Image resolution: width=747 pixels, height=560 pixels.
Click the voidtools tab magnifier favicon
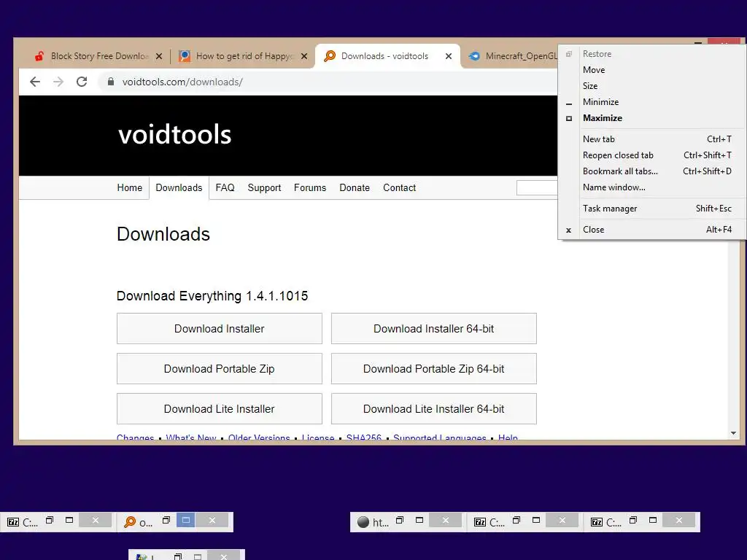tap(330, 56)
